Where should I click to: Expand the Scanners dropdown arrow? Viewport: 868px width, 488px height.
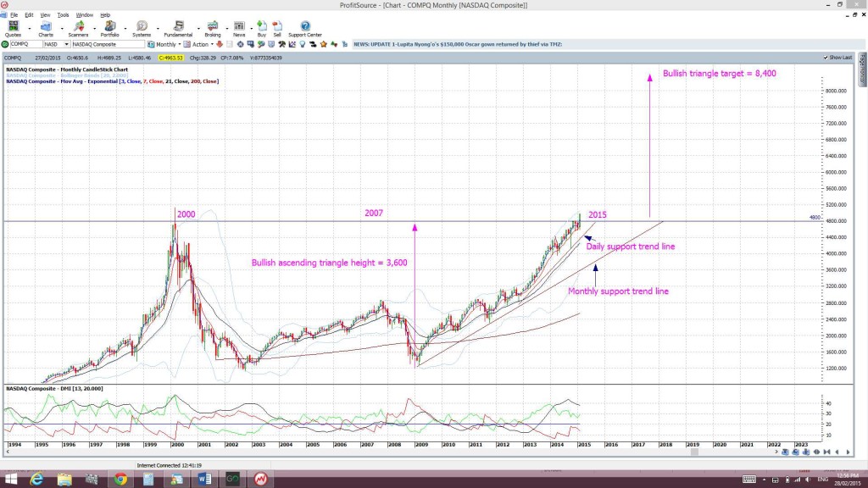coord(94,28)
